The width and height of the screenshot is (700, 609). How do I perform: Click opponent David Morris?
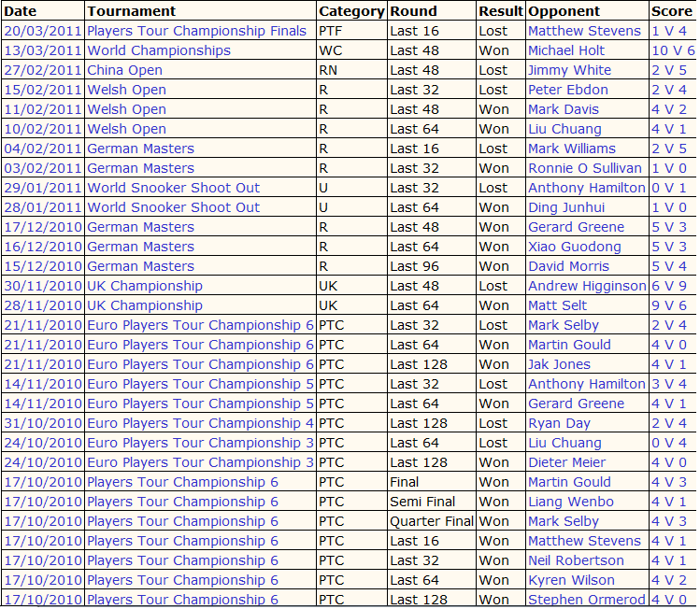[x=568, y=266]
